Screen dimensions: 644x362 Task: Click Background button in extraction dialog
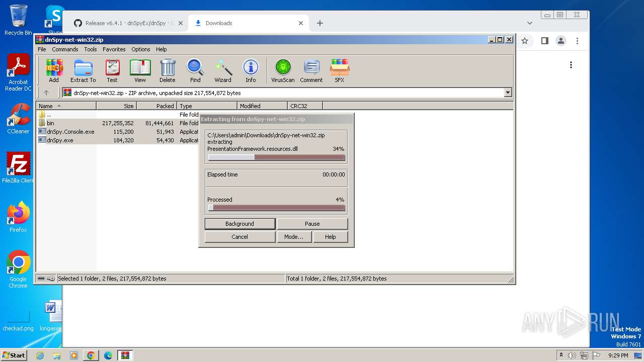coord(240,224)
